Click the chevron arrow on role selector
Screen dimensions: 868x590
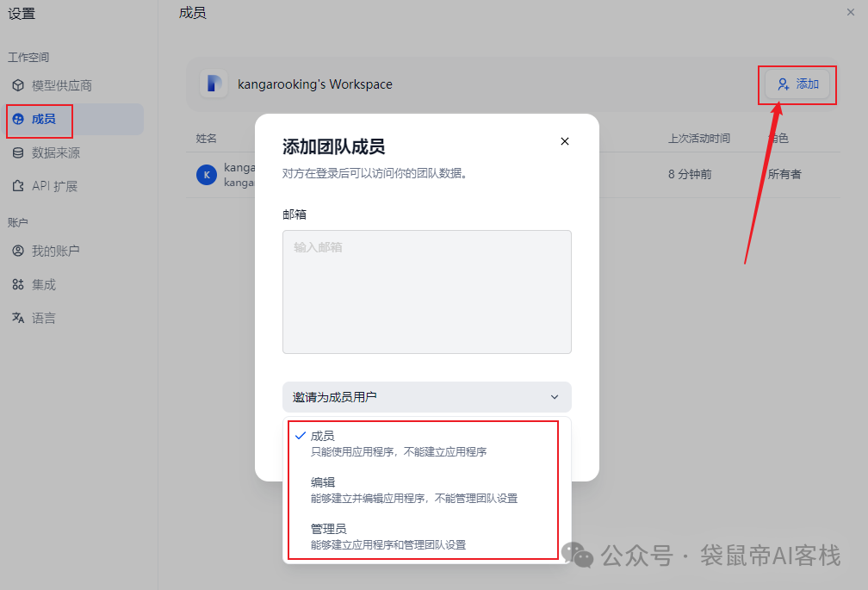coord(555,397)
